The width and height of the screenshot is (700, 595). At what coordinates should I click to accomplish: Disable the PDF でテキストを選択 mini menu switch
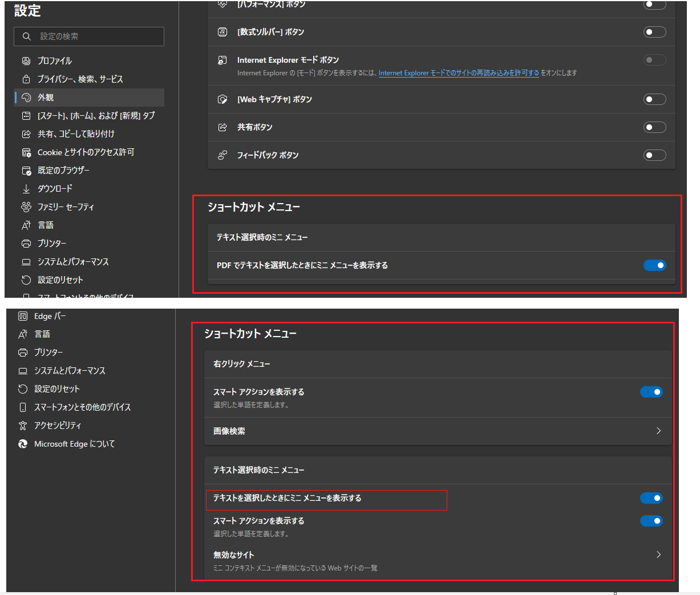[x=655, y=265]
